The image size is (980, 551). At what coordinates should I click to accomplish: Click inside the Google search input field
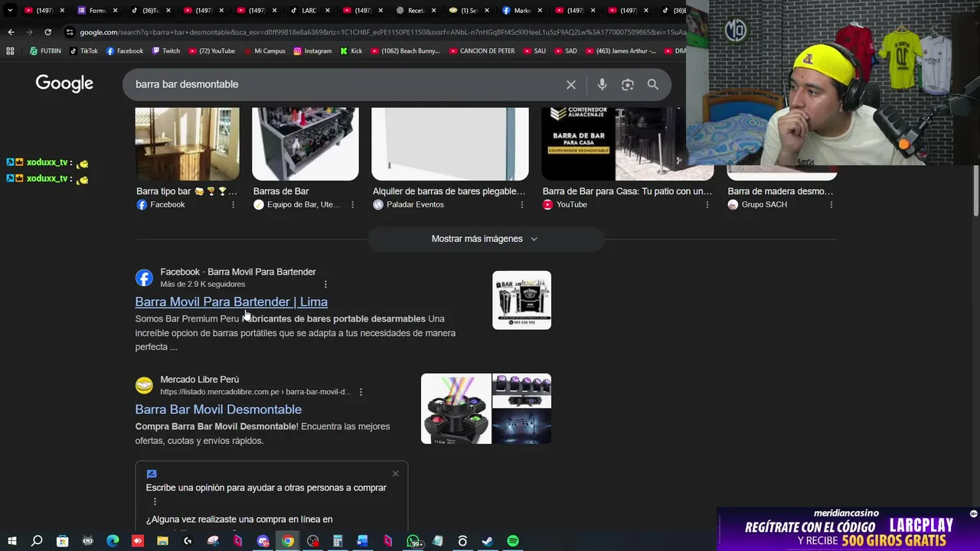click(345, 84)
